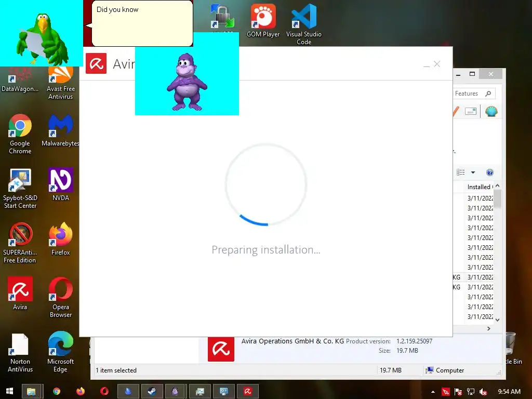Click the Chrome icon in the taskbar
The image size is (532, 399).
57,391
